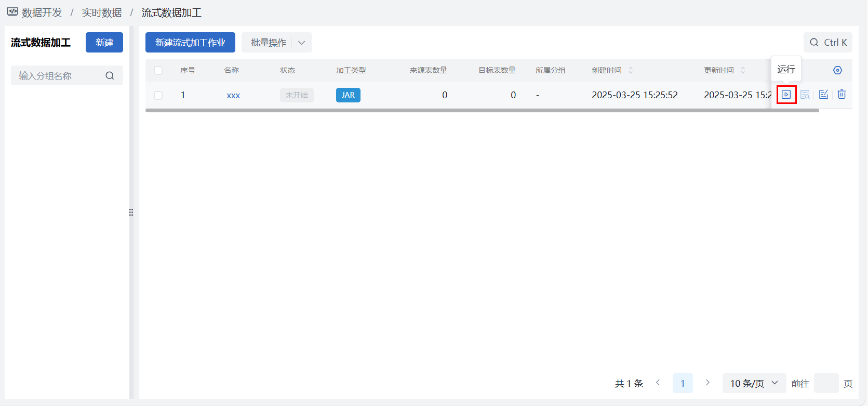Click the 序号 column header
This screenshot has width=868, height=406.
188,70
